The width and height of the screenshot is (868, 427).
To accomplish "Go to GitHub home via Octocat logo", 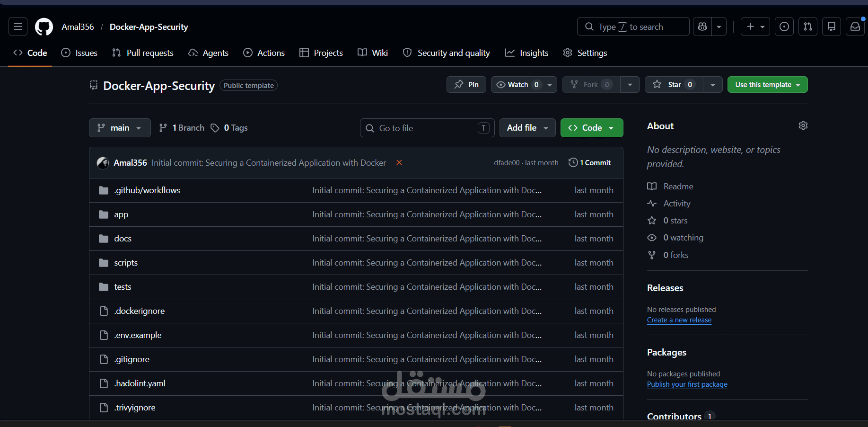I will (44, 27).
